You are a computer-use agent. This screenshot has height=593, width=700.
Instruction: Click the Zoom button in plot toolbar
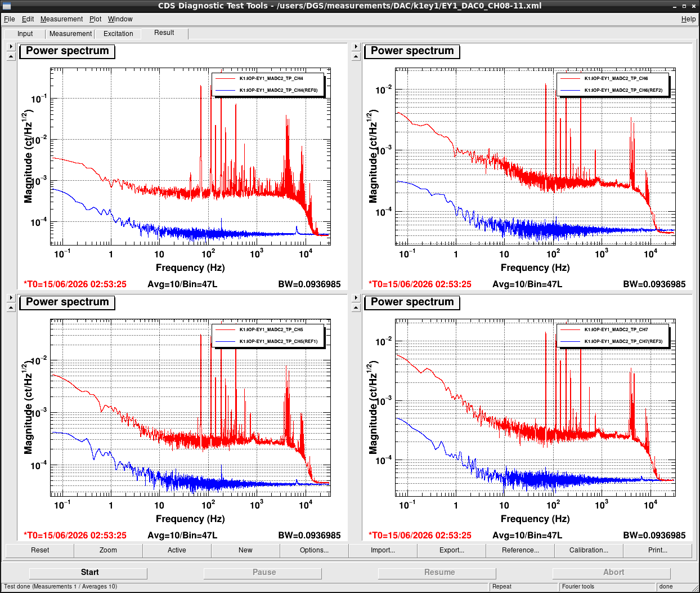click(108, 550)
